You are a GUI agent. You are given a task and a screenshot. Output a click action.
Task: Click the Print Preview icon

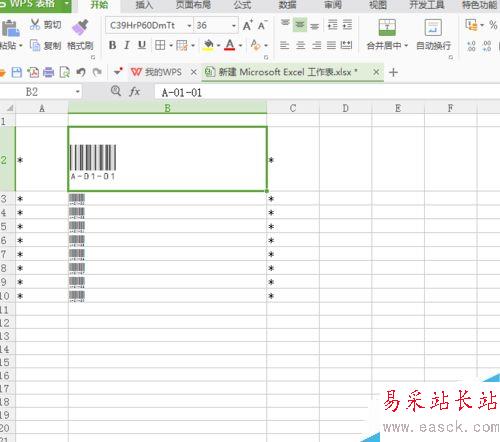click(65, 72)
